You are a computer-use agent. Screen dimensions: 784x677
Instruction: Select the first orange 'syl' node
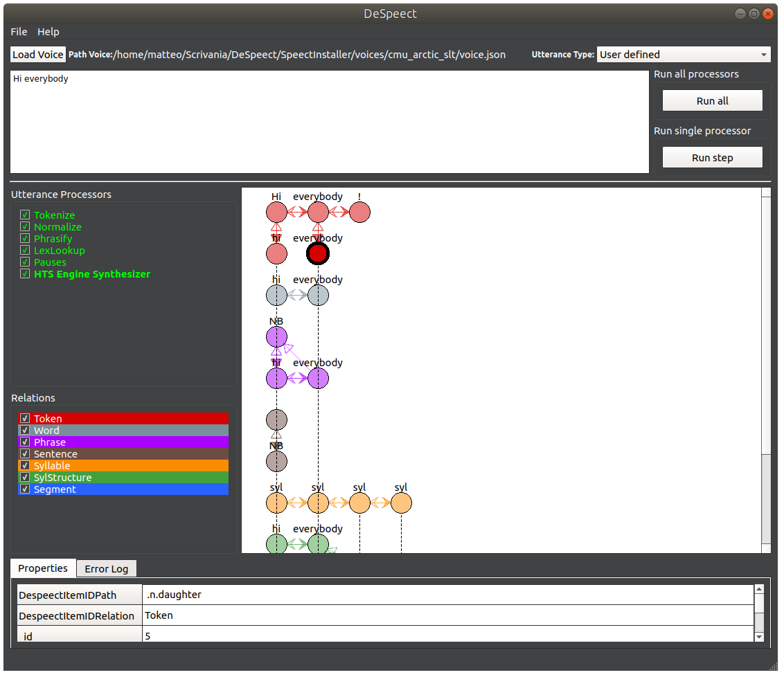[x=276, y=503]
